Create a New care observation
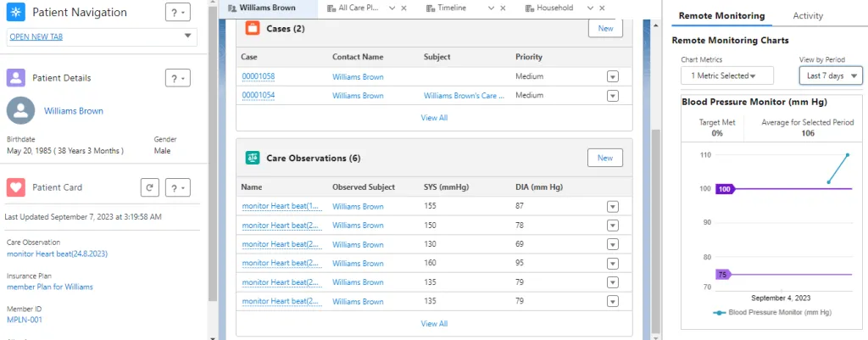This screenshot has width=868, height=340. (x=605, y=158)
